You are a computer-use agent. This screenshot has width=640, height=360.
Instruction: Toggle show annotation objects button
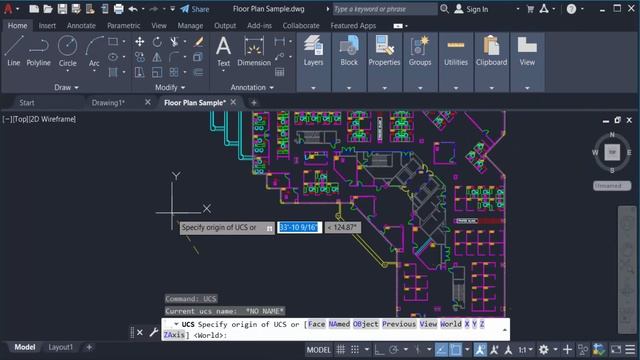[x=480, y=350]
